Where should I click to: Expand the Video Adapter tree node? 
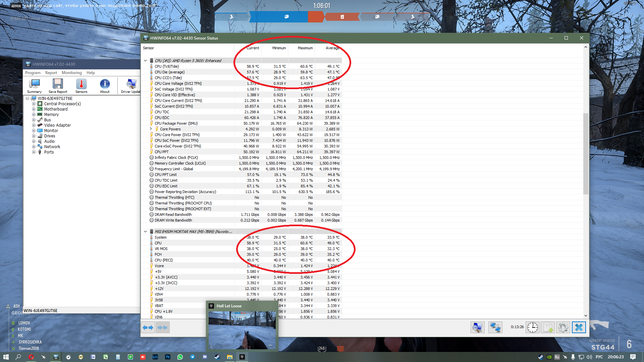(34, 125)
